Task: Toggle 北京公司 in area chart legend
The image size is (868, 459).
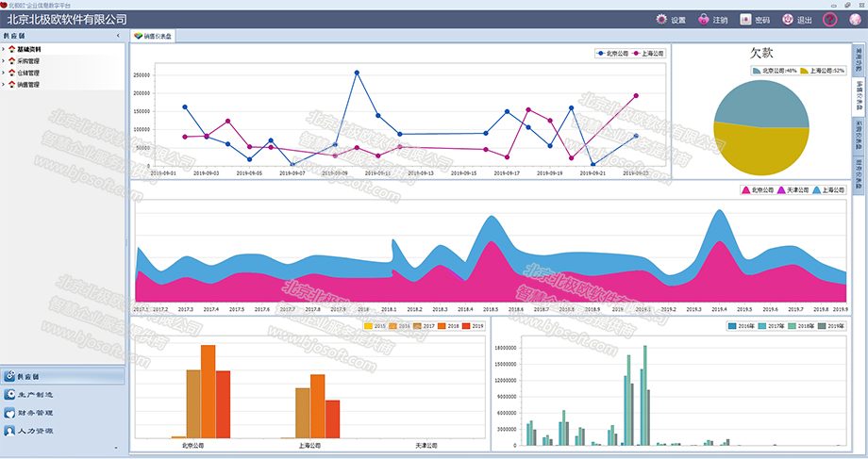Action: (758, 189)
